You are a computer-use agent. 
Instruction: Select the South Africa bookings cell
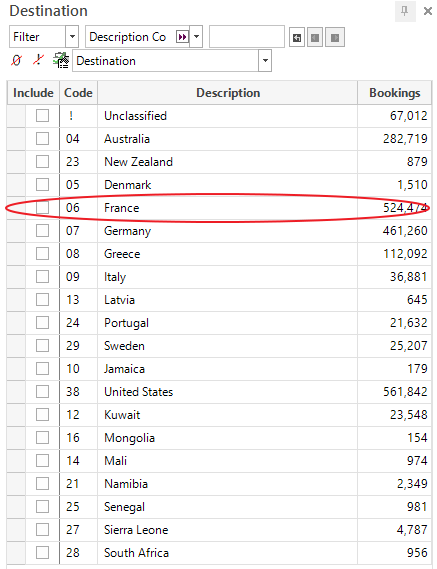(395, 553)
